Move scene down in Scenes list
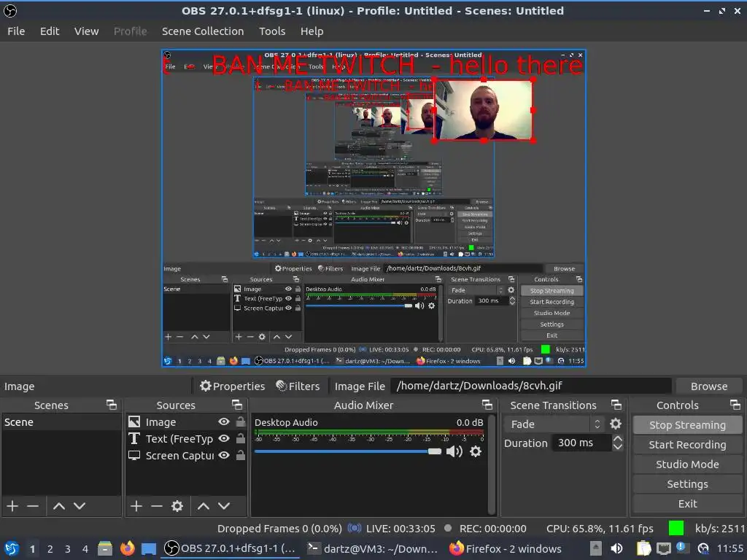Image resolution: width=747 pixels, height=560 pixels. tap(80, 506)
